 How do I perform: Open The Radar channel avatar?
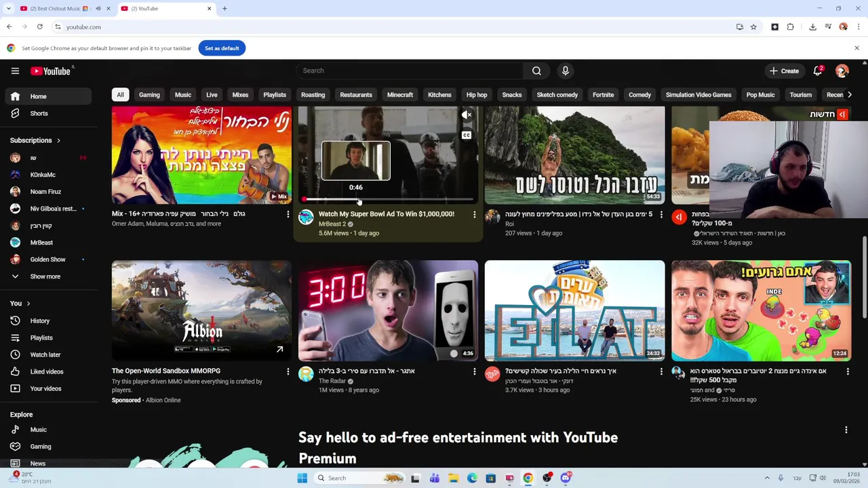point(306,373)
